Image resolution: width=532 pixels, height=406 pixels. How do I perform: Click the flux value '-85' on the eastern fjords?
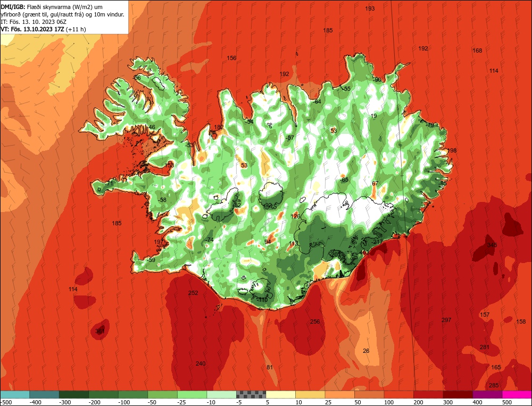coord(443,183)
